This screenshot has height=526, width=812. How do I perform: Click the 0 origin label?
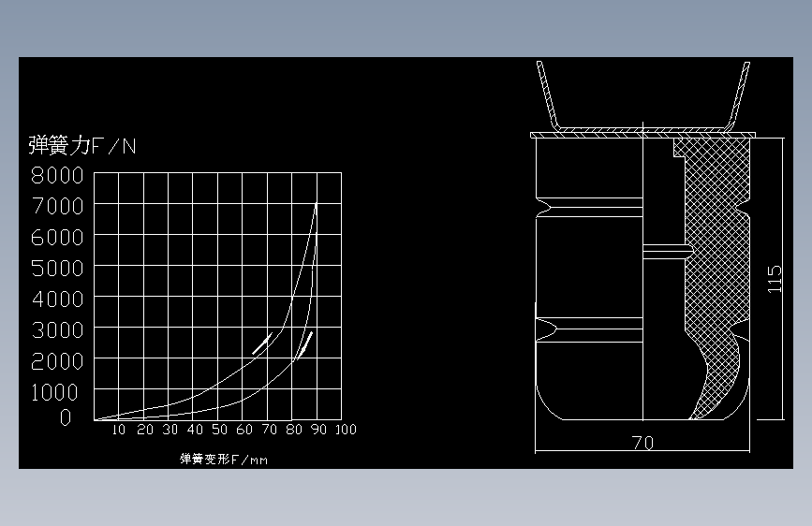pos(66,417)
